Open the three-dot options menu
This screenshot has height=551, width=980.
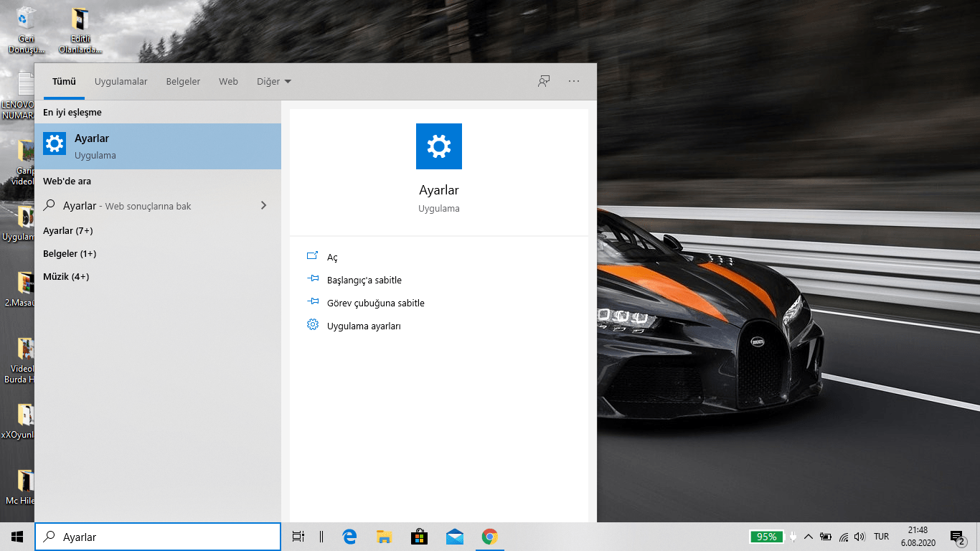click(x=574, y=81)
